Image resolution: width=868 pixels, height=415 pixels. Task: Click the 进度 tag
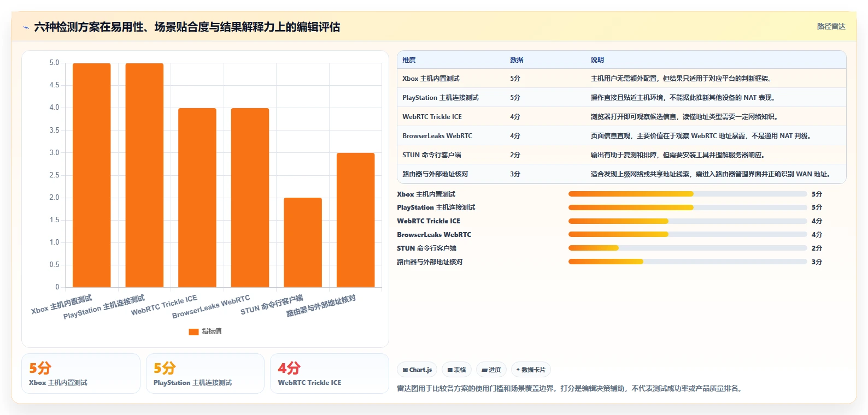pyautogui.click(x=491, y=370)
